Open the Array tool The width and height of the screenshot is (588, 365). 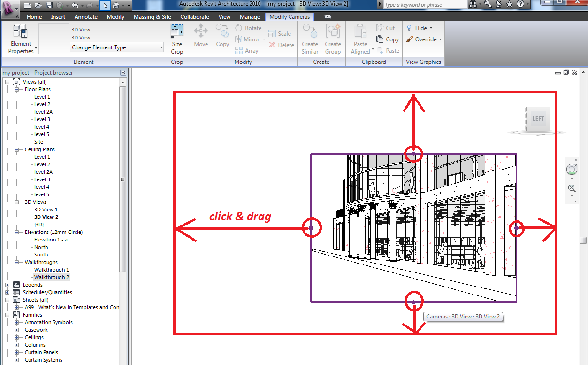[x=248, y=50]
